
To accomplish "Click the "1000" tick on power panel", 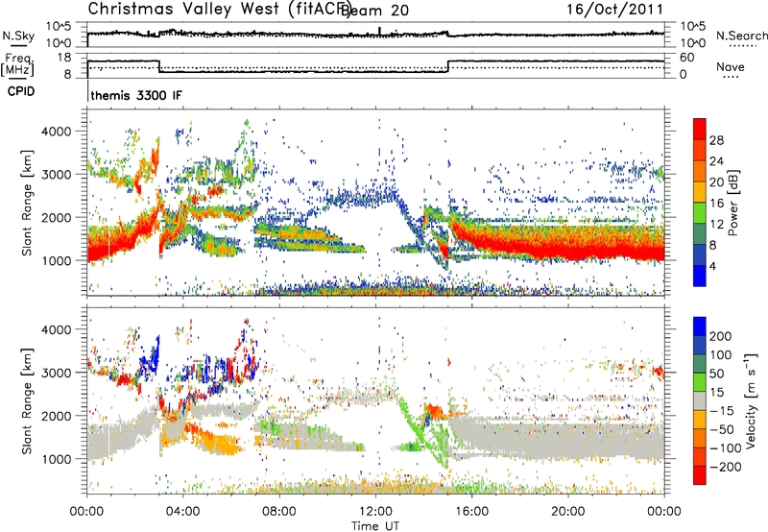I will coord(56,260).
